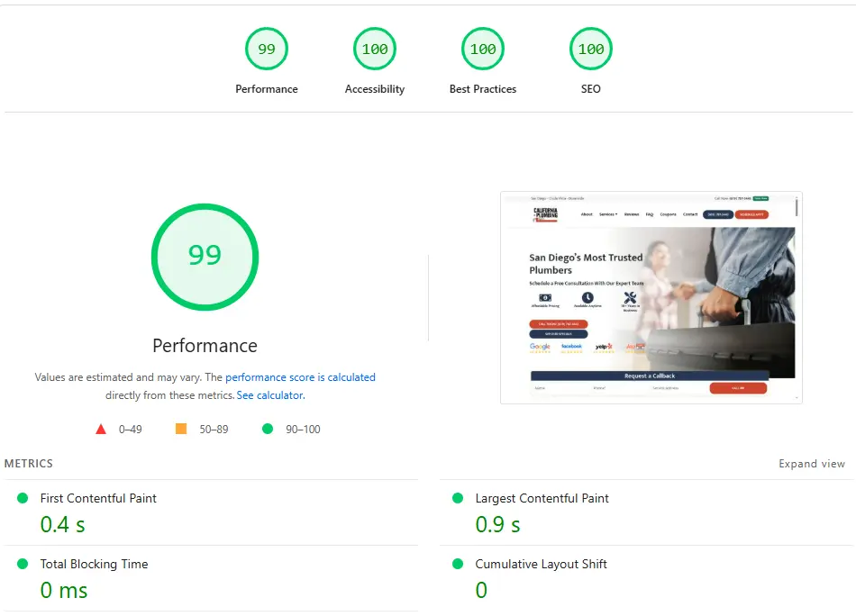
Task: Click the SEO 100 score gauge
Action: [591, 50]
